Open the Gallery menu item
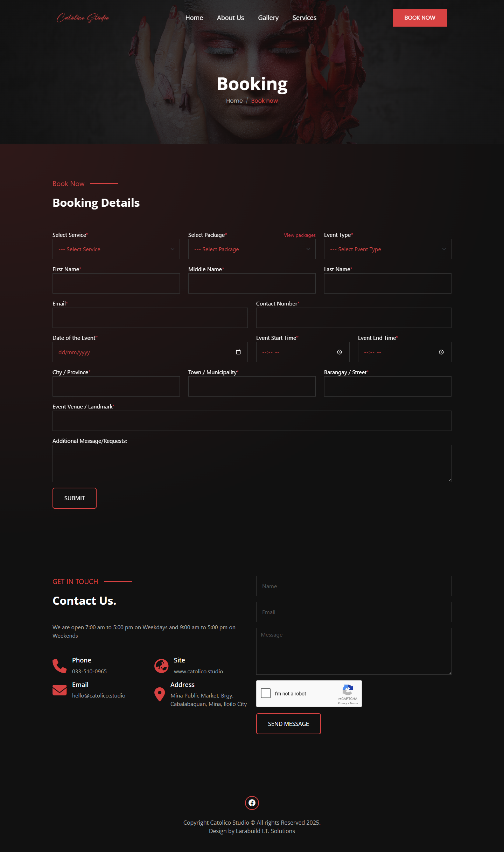 (268, 18)
